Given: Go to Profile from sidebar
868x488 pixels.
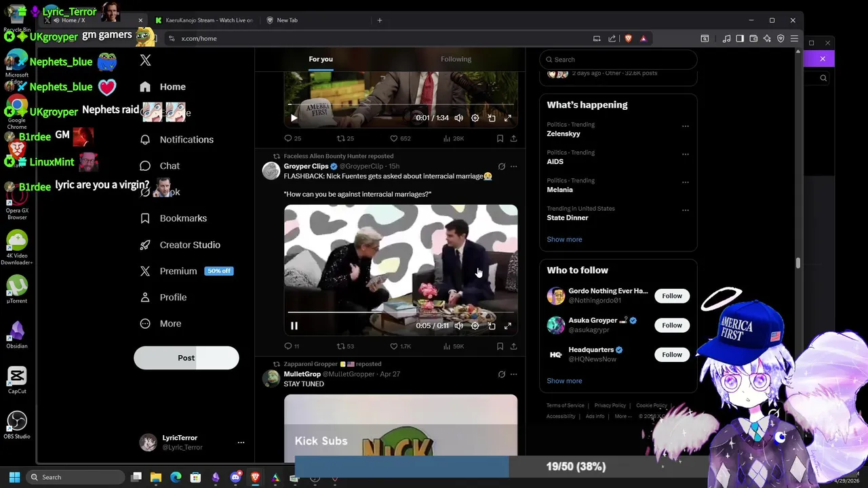Looking at the screenshot, I should (x=163, y=298).
